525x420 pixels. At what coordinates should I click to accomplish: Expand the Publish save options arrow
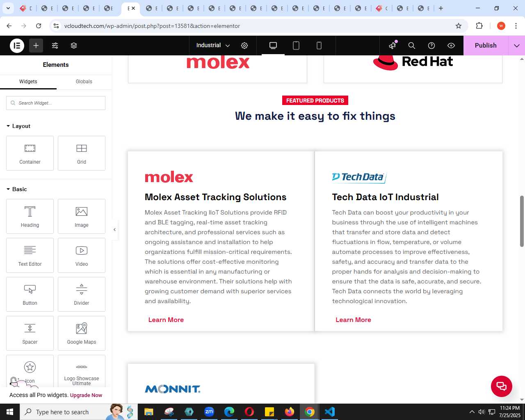pos(517,46)
